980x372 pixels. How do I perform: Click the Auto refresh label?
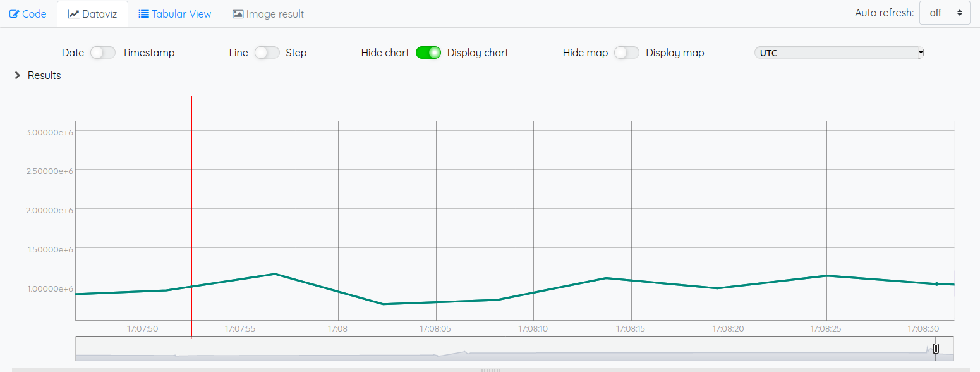[884, 13]
